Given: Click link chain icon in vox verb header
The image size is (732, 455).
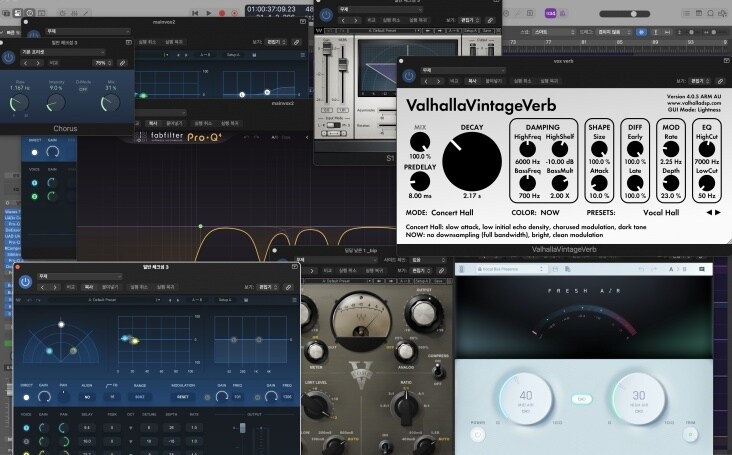Looking at the screenshot, I should pyautogui.click(x=720, y=81).
